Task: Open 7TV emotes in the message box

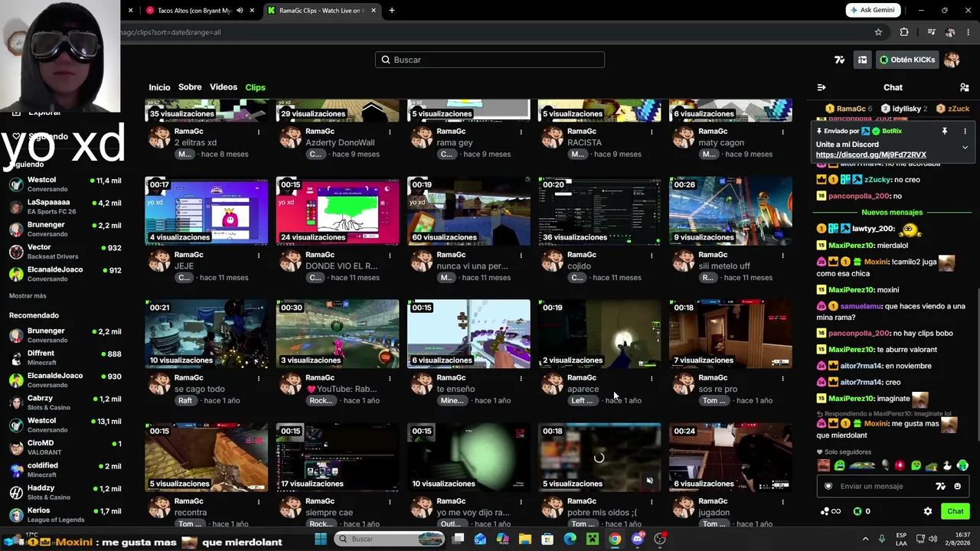Action: click(941, 486)
